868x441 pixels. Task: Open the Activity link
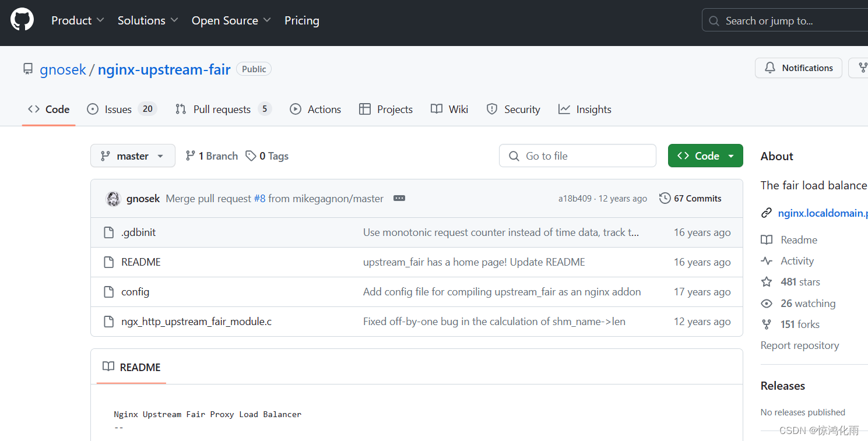click(x=788, y=261)
